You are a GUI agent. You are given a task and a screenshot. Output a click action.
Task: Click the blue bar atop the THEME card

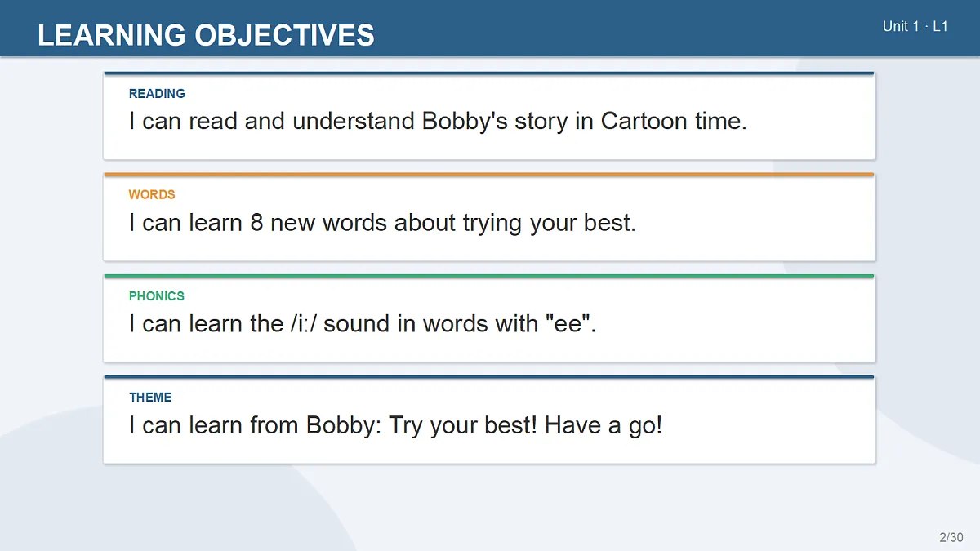tap(488, 377)
